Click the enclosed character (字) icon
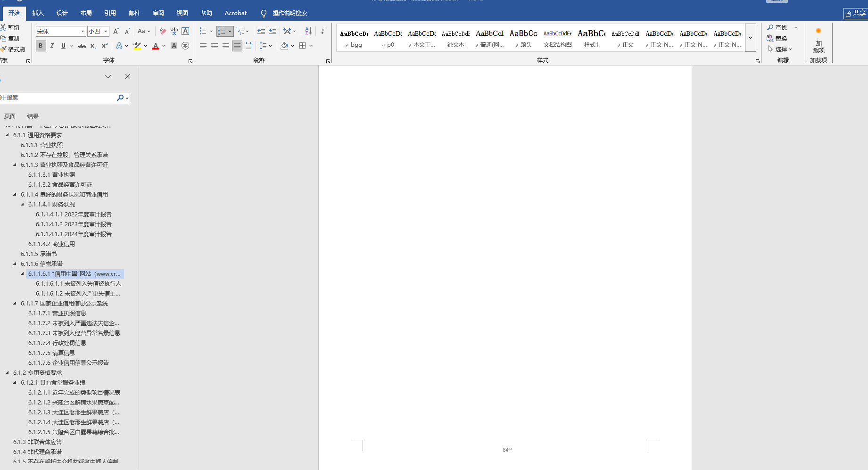Screen dimensions: 868x470 click(185, 46)
